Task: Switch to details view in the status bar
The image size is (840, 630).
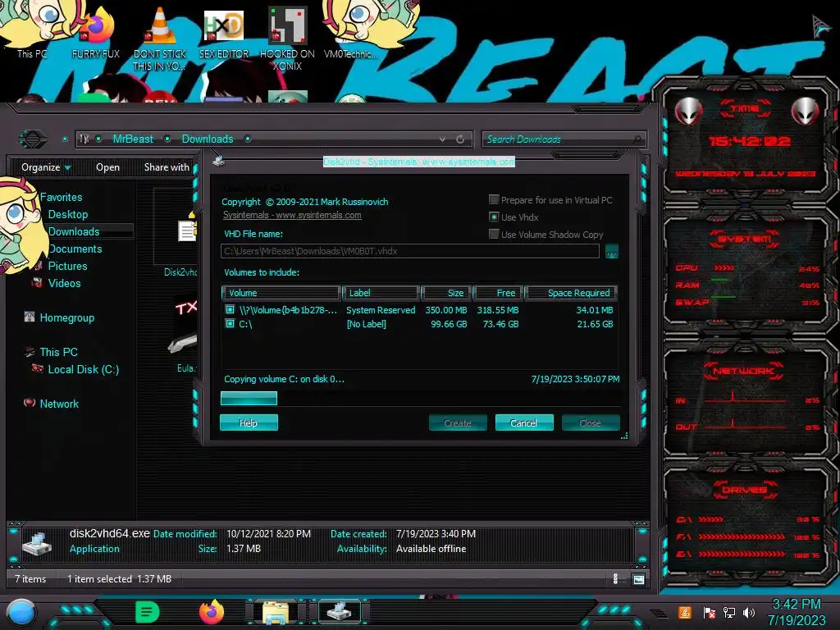Action: point(615,579)
